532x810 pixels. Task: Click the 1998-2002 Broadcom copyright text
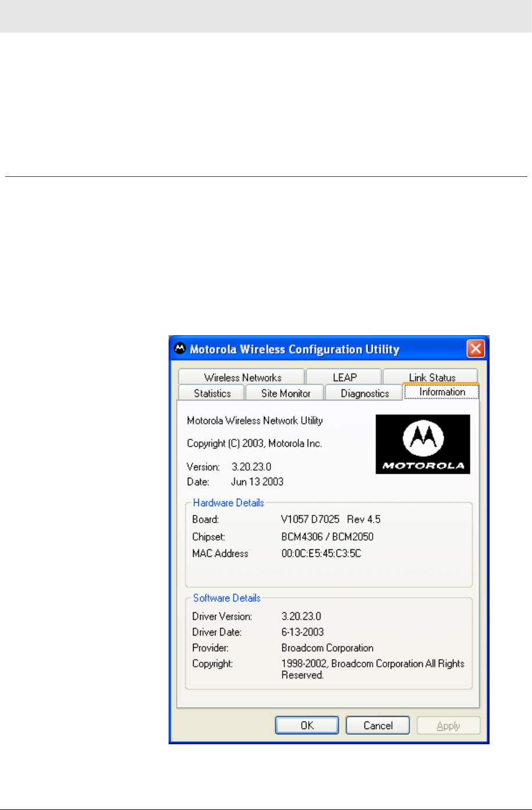pos(373,669)
